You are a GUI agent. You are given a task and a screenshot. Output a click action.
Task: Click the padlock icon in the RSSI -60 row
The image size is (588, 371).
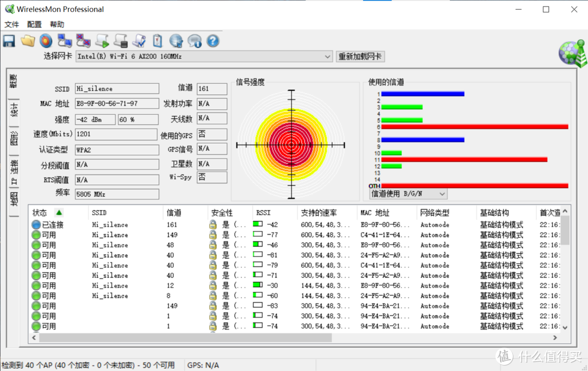coord(213,296)
